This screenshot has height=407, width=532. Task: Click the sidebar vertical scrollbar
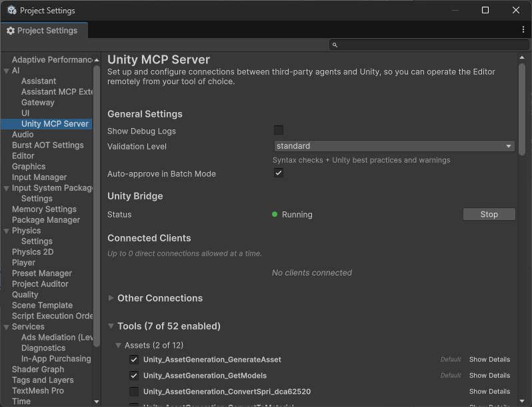point(97,206)
